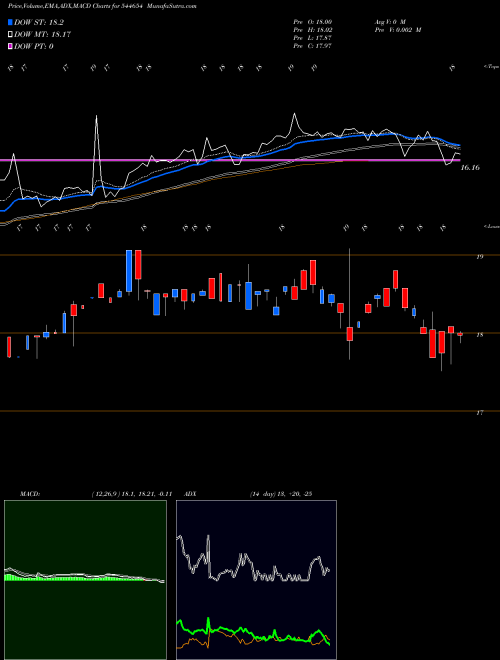Screen dimensions: 500x660
Task: Click the blue DOW ST legend swatch
Action: pos(10,23)
